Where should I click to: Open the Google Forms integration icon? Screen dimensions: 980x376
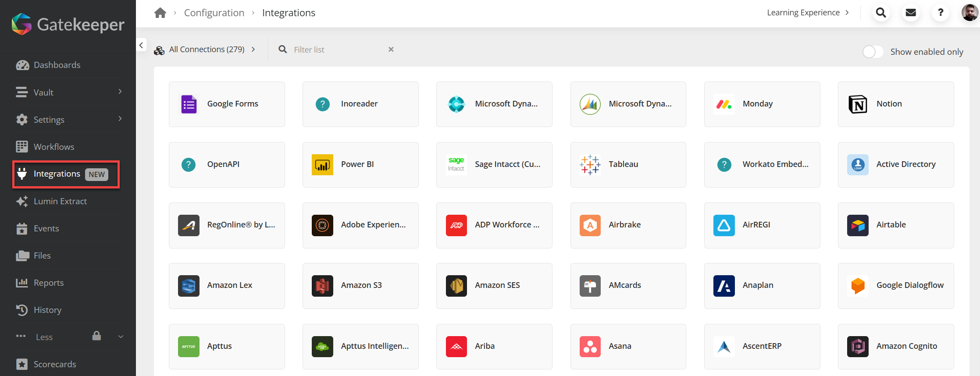pos(189,104)
